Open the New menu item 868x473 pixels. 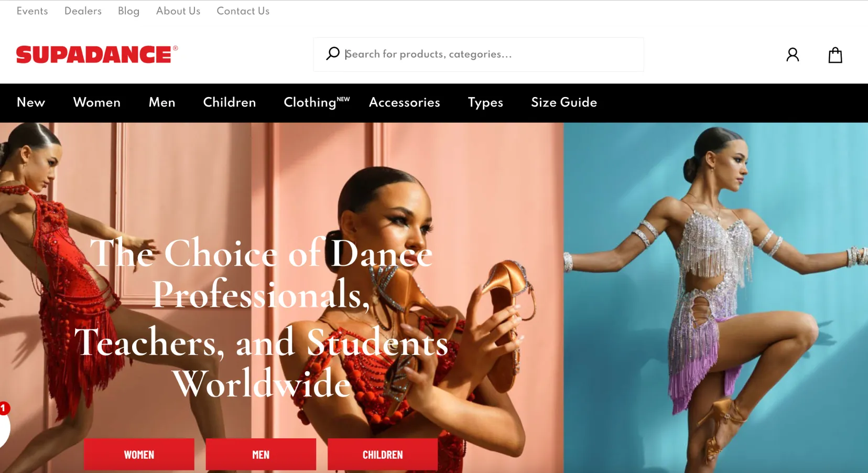tap(31, 102)
